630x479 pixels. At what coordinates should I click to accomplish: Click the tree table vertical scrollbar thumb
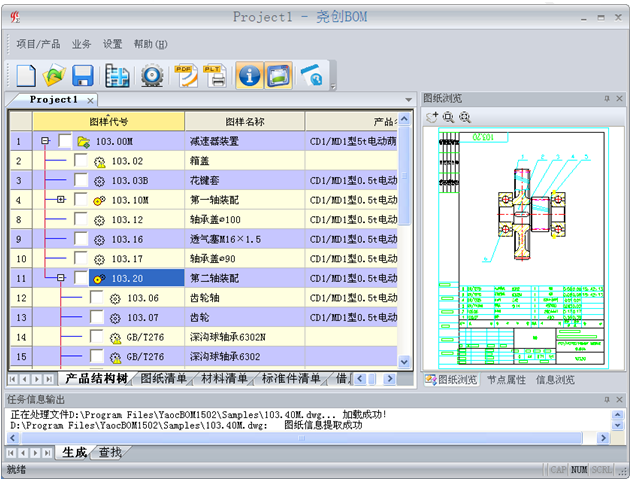point(404,176)
